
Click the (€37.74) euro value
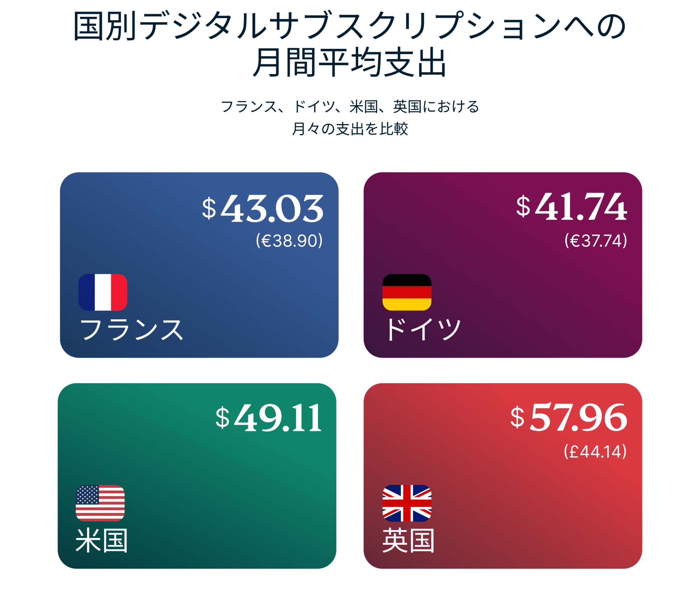pyautogui.click(x=596, y=241)
